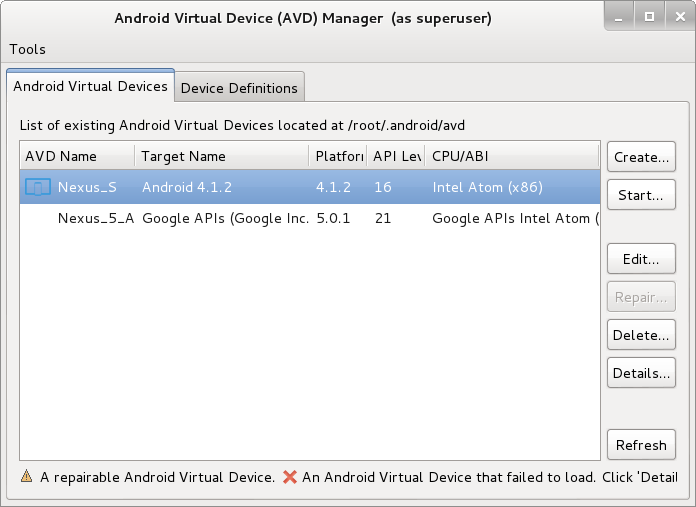Click the Start... button

point(641,195)
